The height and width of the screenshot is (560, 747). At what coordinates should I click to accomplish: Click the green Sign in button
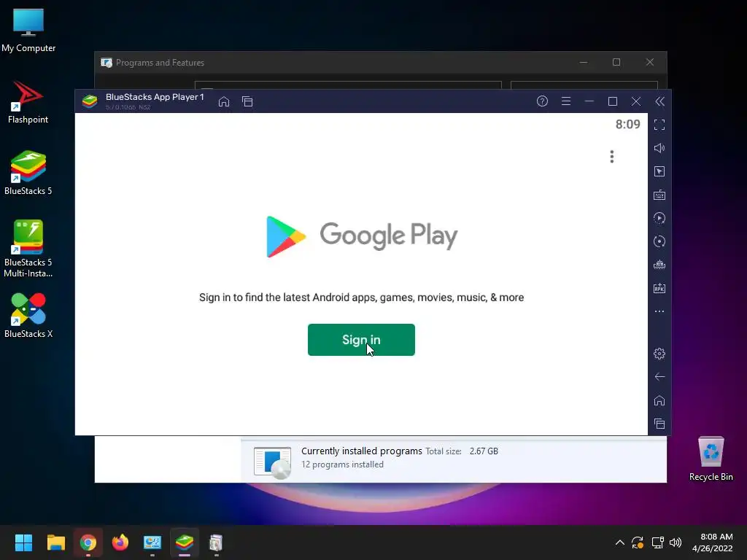click(361, 340)
